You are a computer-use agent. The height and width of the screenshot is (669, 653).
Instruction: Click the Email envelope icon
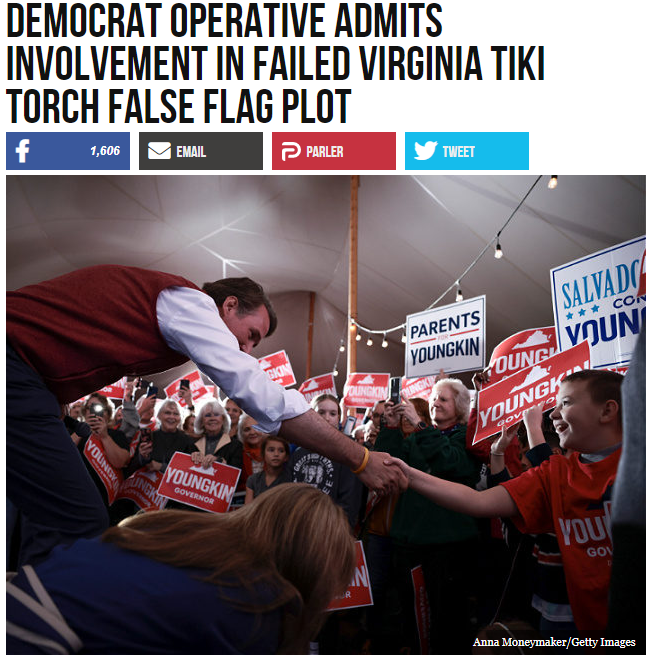pos(159,151)
